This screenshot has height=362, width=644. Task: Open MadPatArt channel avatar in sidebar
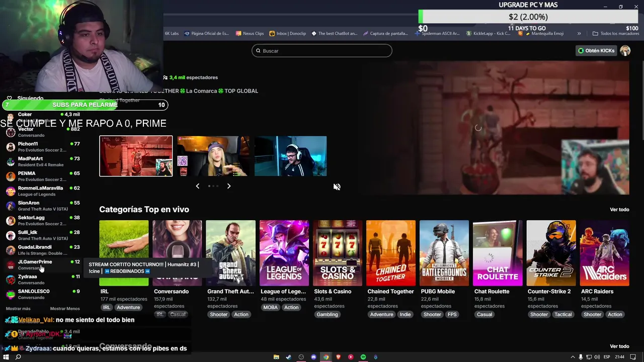click(x=11, y=162)
